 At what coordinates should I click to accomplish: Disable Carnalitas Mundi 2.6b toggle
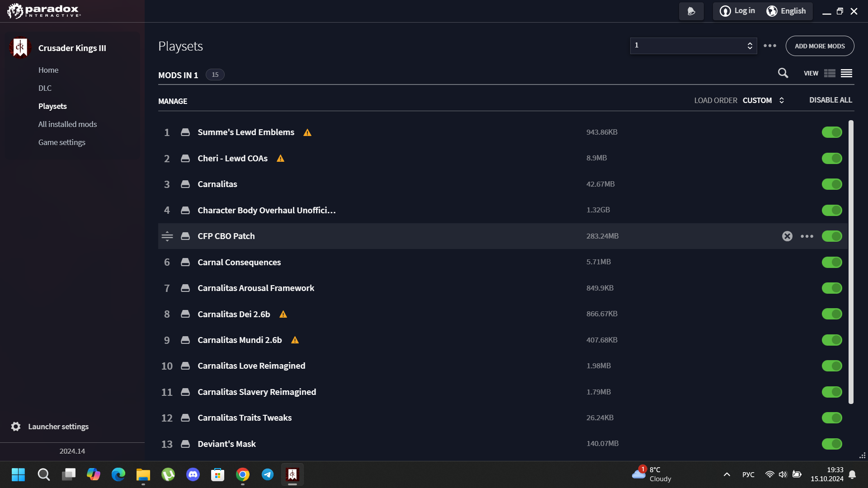[832, 340]
